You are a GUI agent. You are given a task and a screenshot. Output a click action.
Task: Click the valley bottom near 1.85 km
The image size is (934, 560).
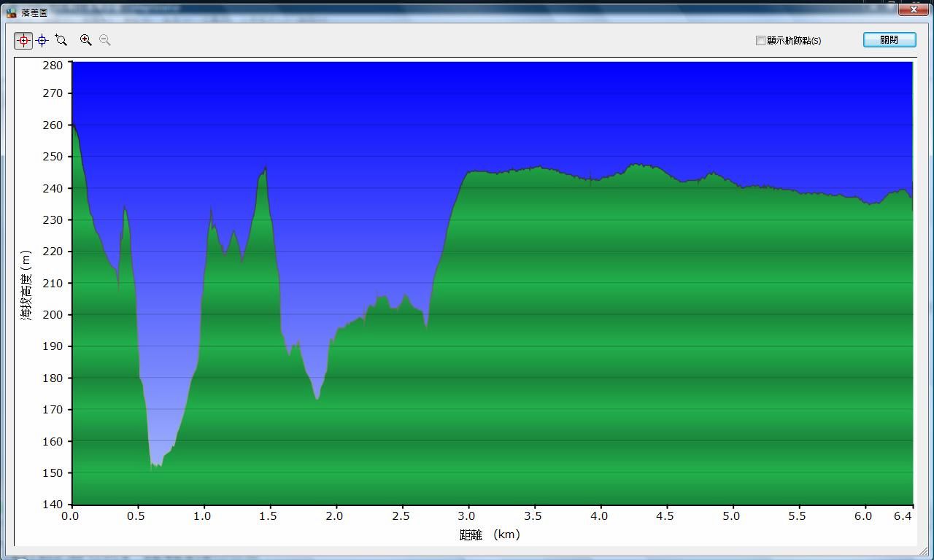pyautogui.click(x=317, y=399)
